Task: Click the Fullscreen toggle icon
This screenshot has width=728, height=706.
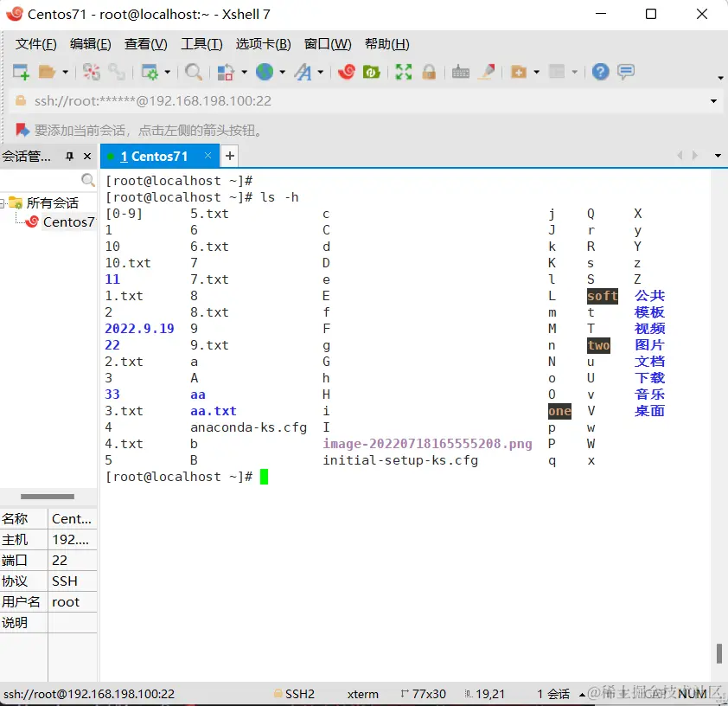Action: [404, 72]
